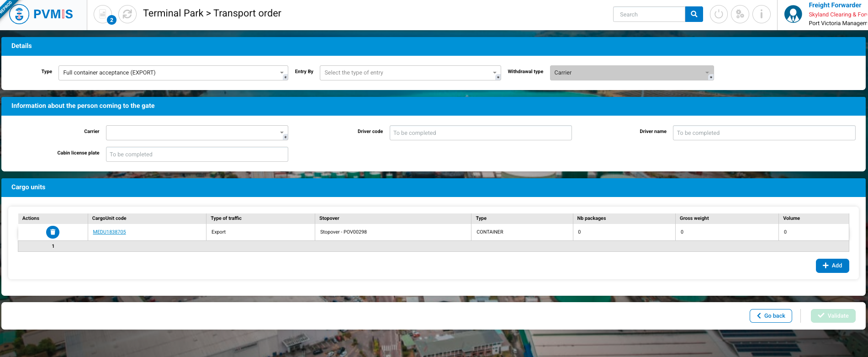Open the Withdrawal type dropdown
The width and height of the screenshot is (868, 357).
tap(631, 73)
